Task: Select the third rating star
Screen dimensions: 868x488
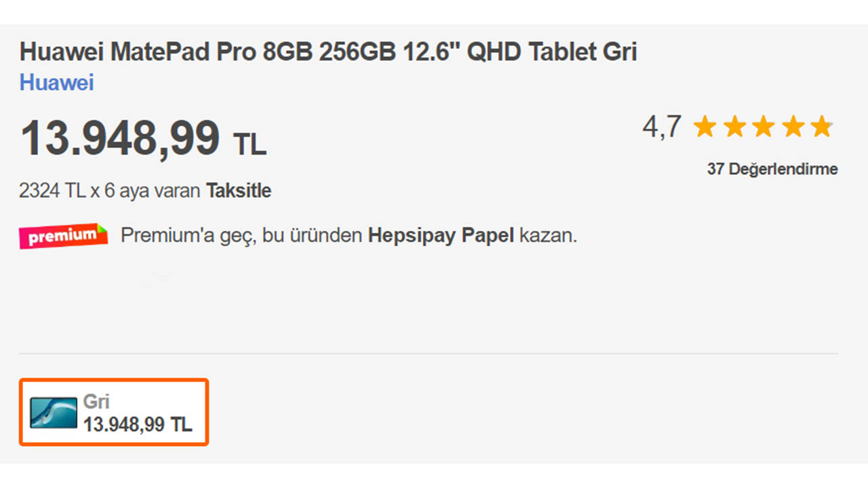Action: click(764, 127)
